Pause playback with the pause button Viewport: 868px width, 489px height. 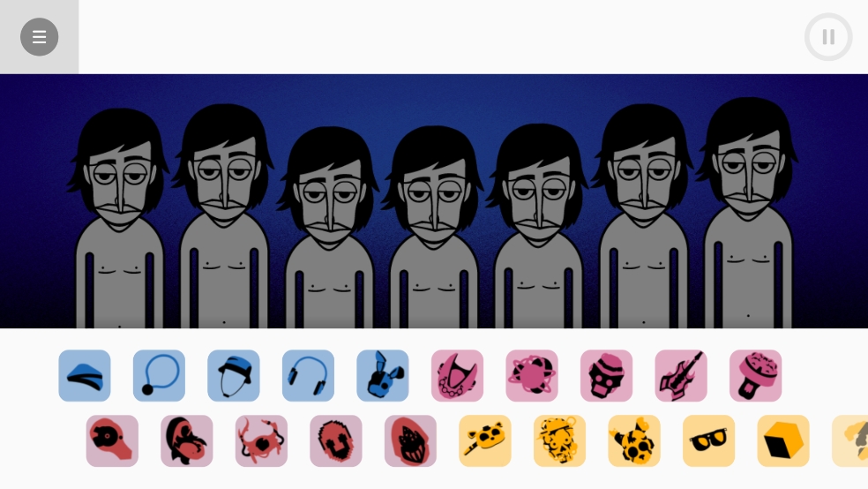828,37
